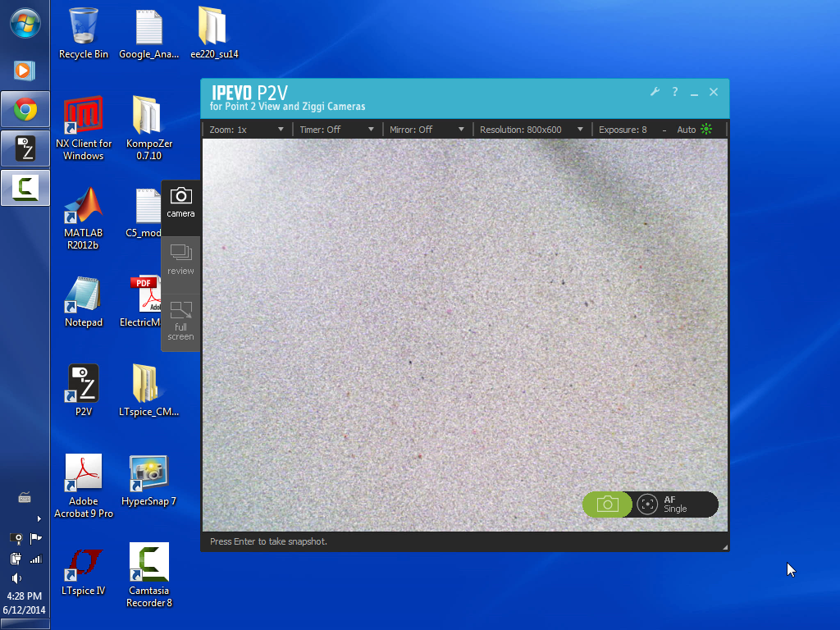
Task: Click the Exposure: 8 value label
Action: [623, 130]
